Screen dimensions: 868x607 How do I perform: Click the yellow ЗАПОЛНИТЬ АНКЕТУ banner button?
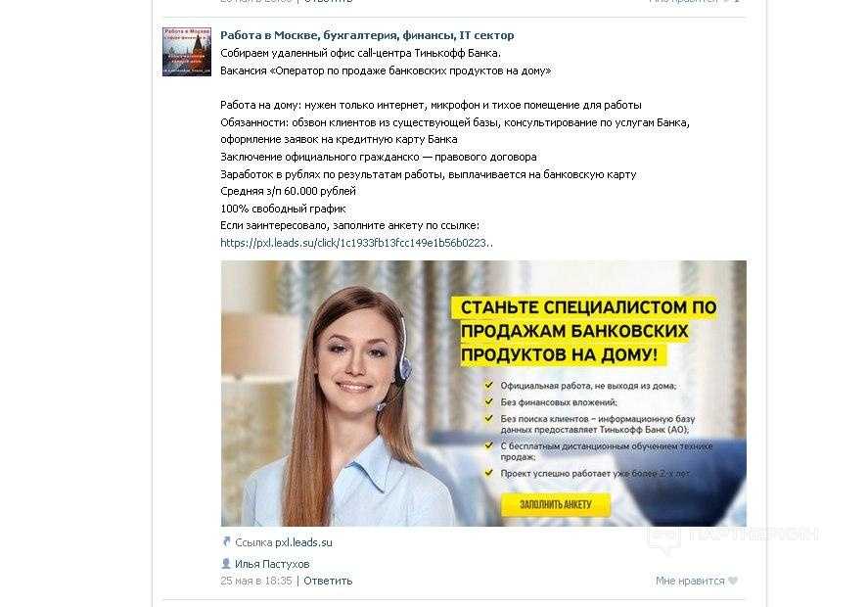point(556,504)
